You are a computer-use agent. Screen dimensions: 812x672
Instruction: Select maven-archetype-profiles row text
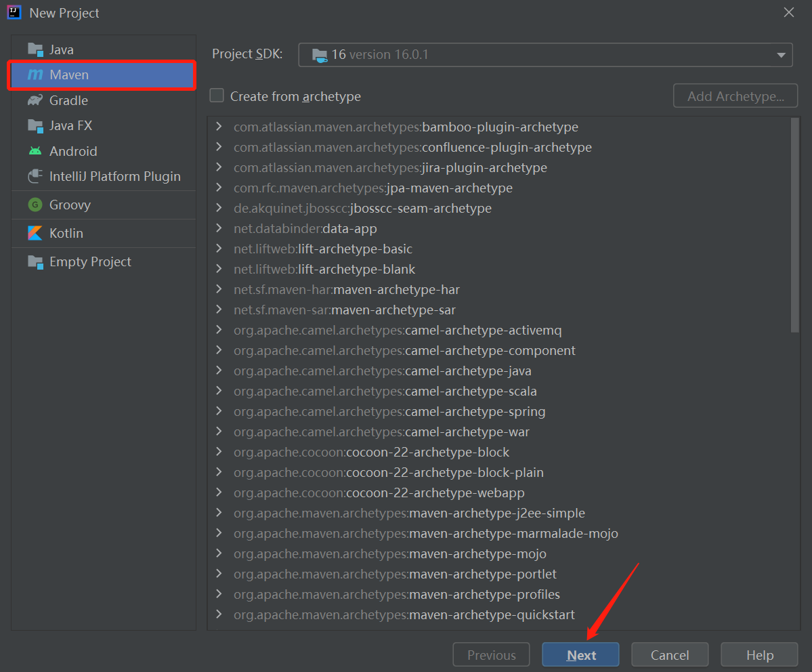(397, 594)
